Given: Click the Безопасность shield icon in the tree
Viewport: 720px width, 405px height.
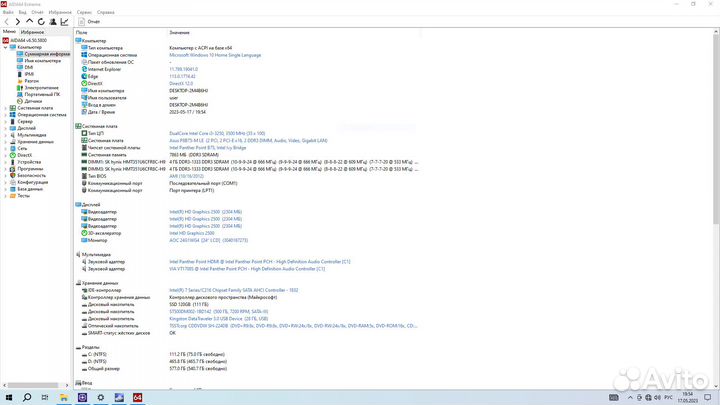Looking at the screenshot, I should click(x=13, y=175).
